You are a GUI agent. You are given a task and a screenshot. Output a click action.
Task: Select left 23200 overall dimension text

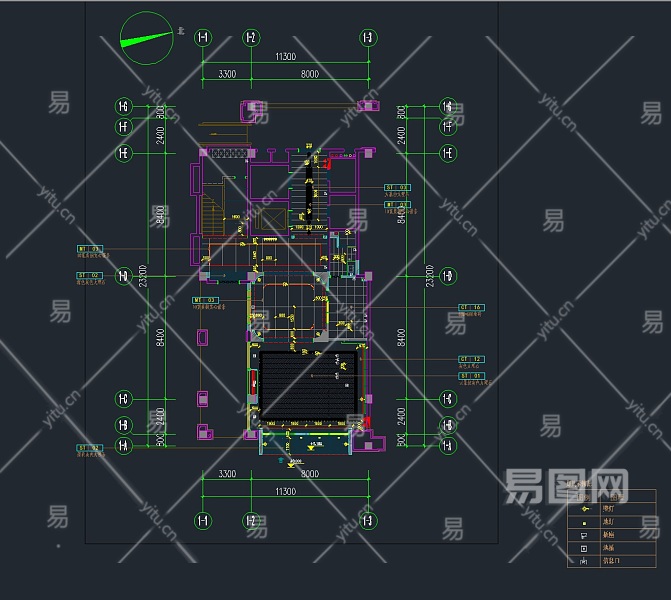point(143,276)
